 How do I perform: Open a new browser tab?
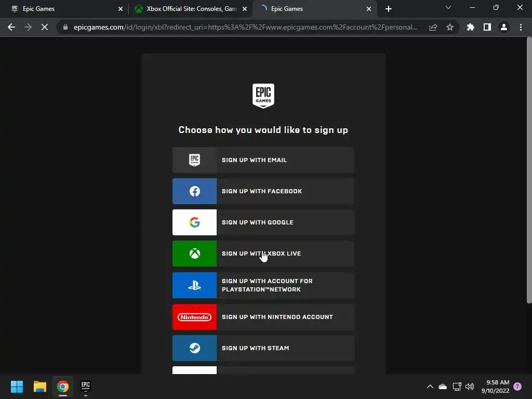[x=389, y=9]
